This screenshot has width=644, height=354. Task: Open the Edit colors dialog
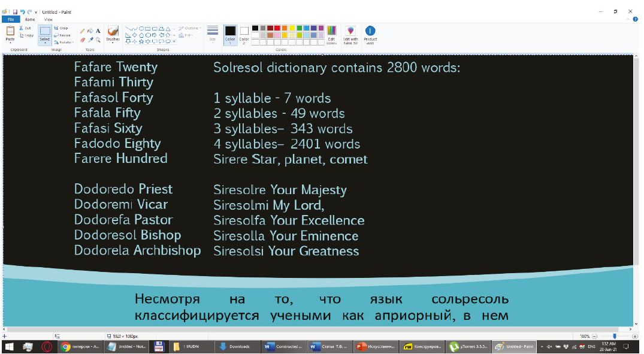coord(331,34)
